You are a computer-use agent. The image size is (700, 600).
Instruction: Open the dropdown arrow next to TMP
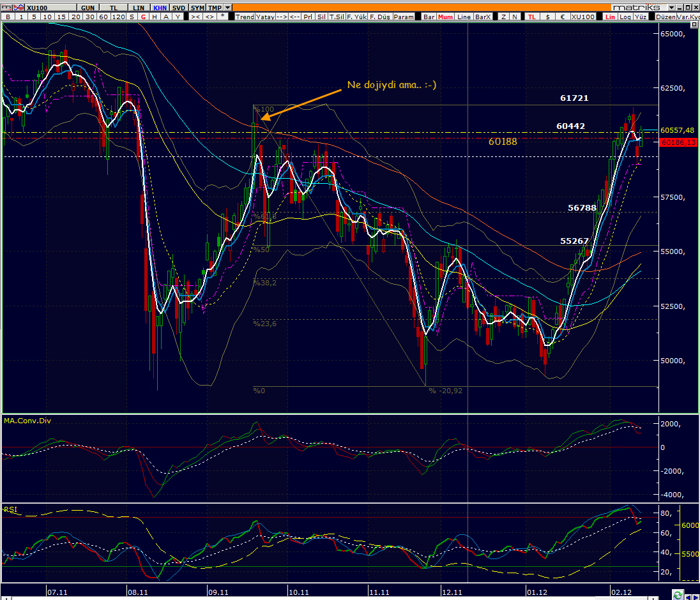click(227, 8)
